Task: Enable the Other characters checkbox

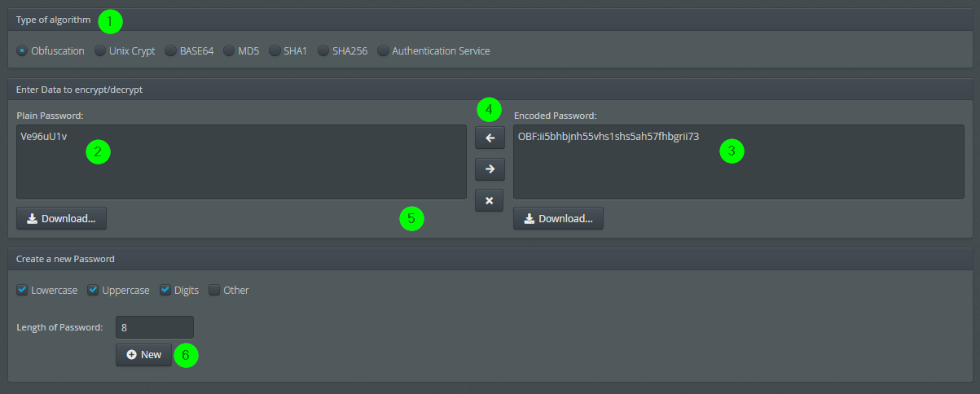Action: (214, 290)
